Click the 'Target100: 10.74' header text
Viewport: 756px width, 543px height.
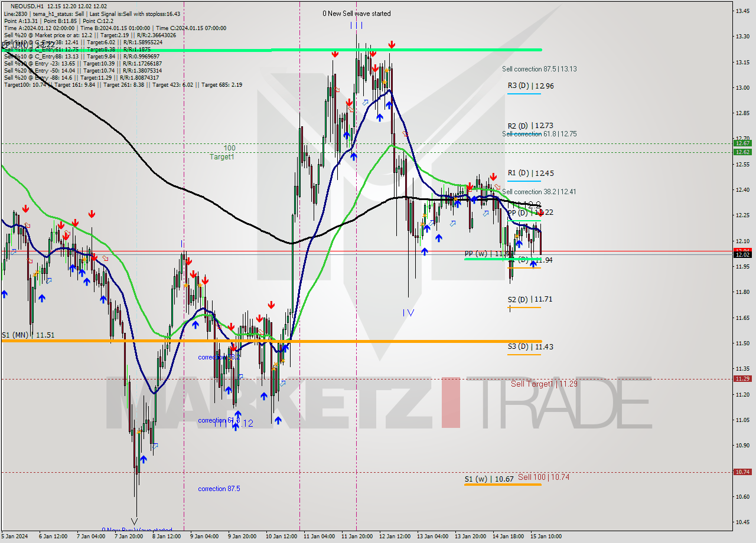coord(25,85)
